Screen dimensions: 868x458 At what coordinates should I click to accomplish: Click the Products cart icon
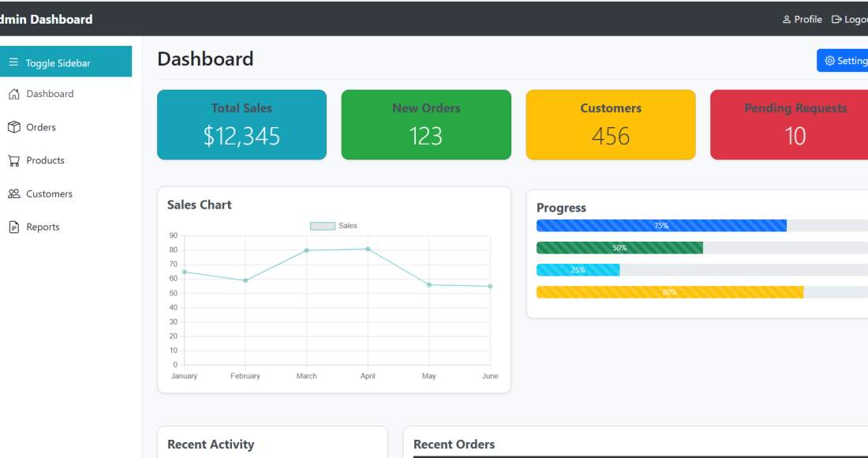pos(13,160)
